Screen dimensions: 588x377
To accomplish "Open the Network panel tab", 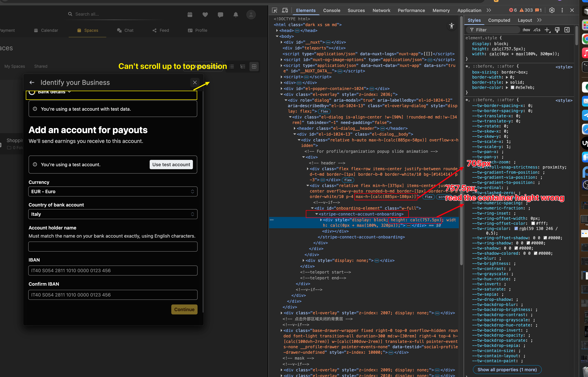I will (x=381, y=10).
